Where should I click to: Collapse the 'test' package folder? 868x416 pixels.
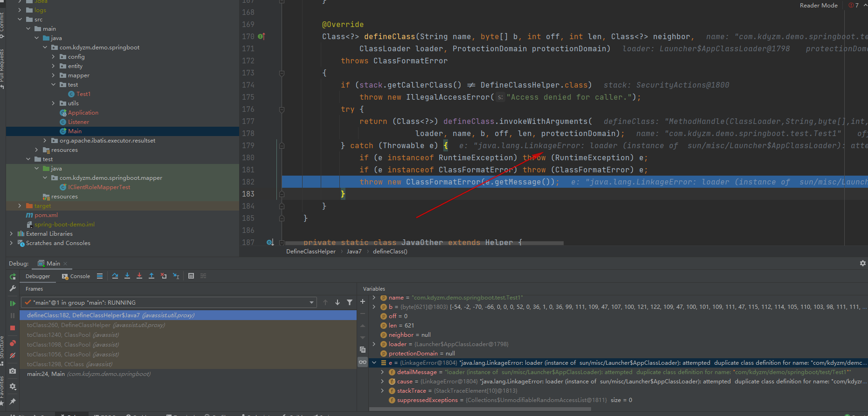53,85
